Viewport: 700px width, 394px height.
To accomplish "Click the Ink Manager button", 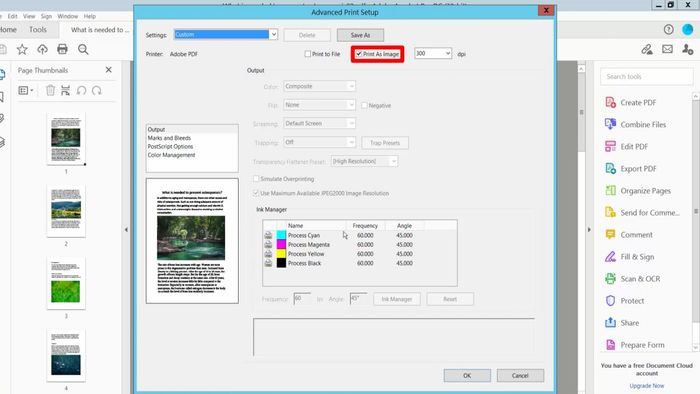I will [396, 299].
